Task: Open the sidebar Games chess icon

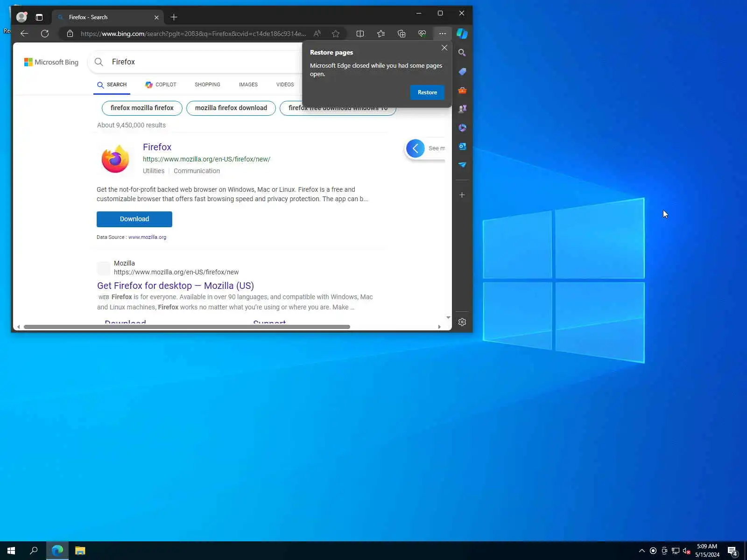Action: click(462, 109)
